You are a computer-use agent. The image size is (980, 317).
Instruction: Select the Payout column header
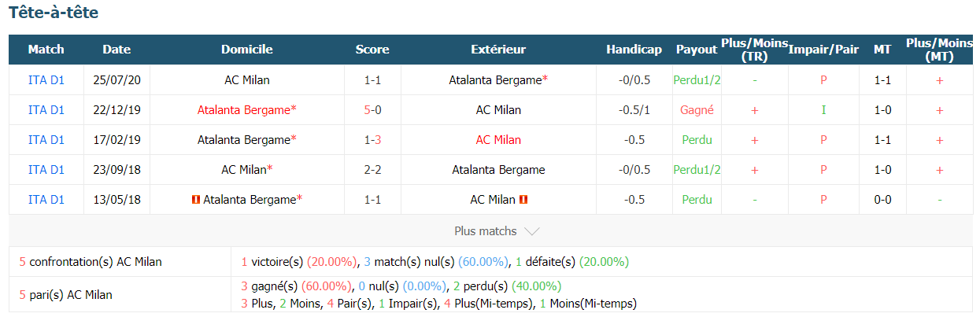point(697,50)
